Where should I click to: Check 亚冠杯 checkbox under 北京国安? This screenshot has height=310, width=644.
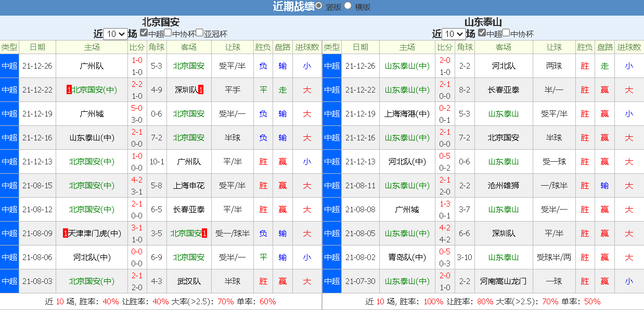pyautogui.click(x=200, y=33)
